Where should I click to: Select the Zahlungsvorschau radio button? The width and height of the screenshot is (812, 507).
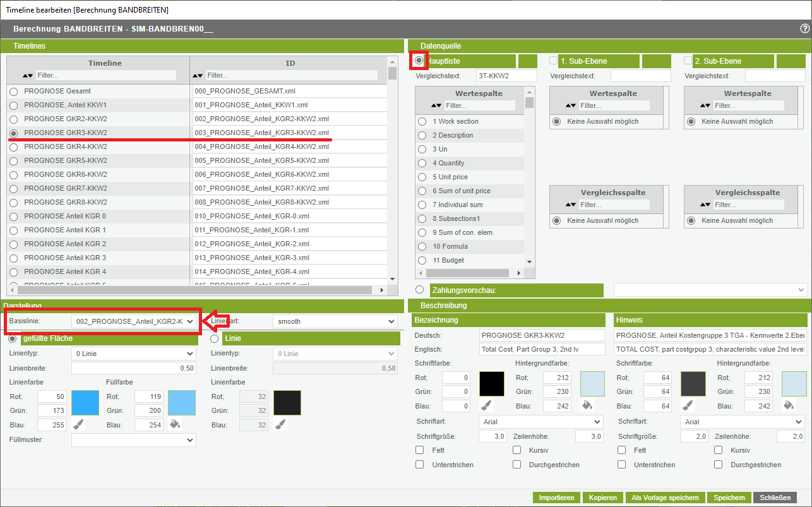coord(421,290)
